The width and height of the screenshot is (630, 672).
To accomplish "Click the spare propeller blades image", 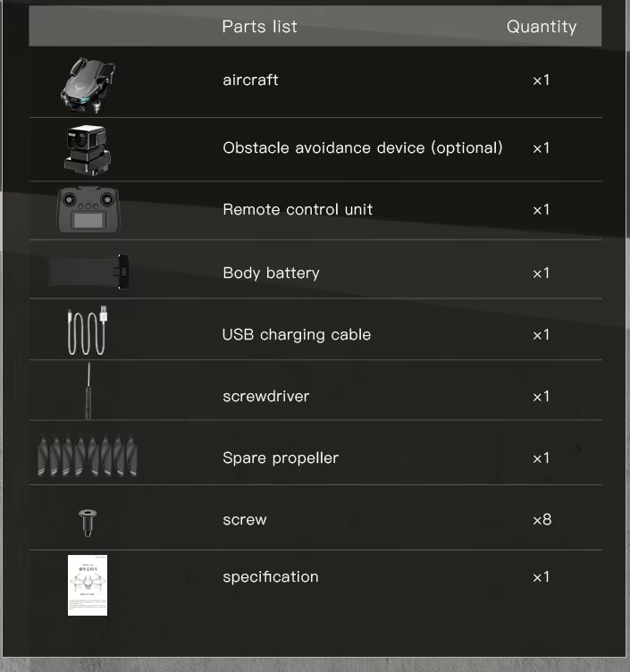I will point(88,454).
